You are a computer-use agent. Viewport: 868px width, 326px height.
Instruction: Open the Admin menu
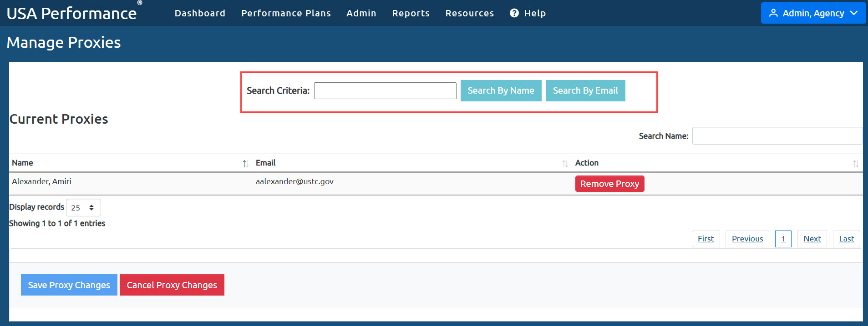[361, 13]
